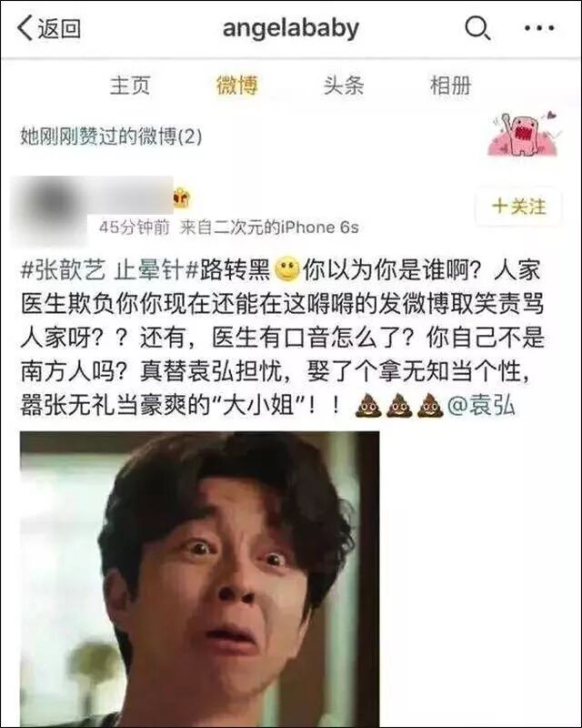Go to the 相册 tab
The image size is (582, 728).
tap(450, 86)
